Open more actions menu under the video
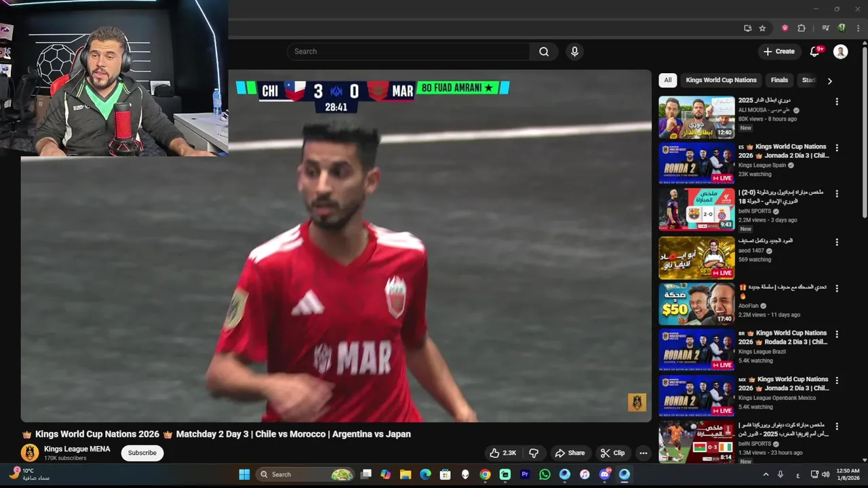 click(x=643, y=453)
